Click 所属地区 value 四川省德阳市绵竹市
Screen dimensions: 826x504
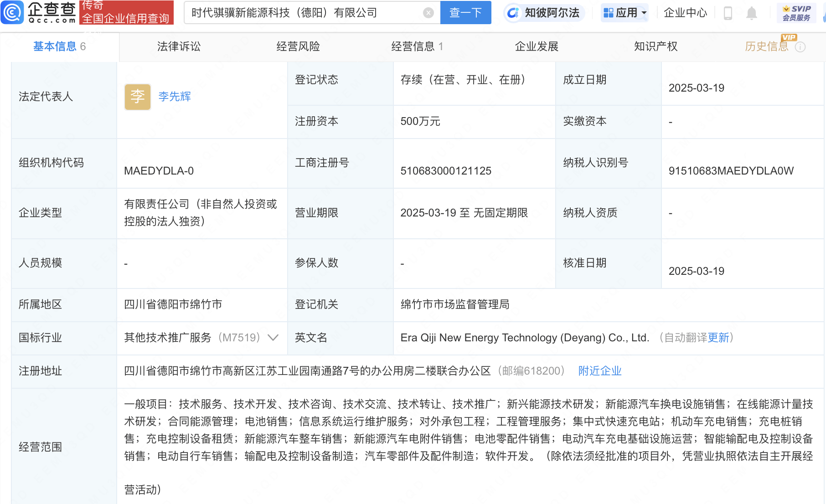point(173,304)
